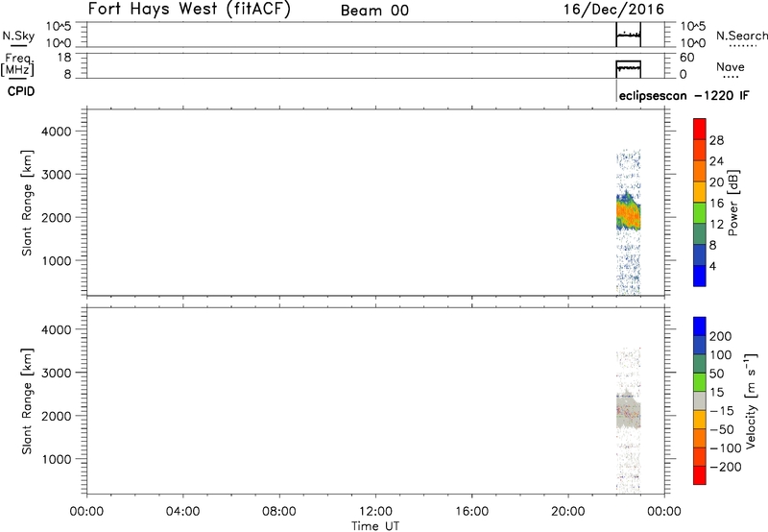Click the 'Beam 00' label
This screenshot has height=532, width=768.
tap(374, 11)
